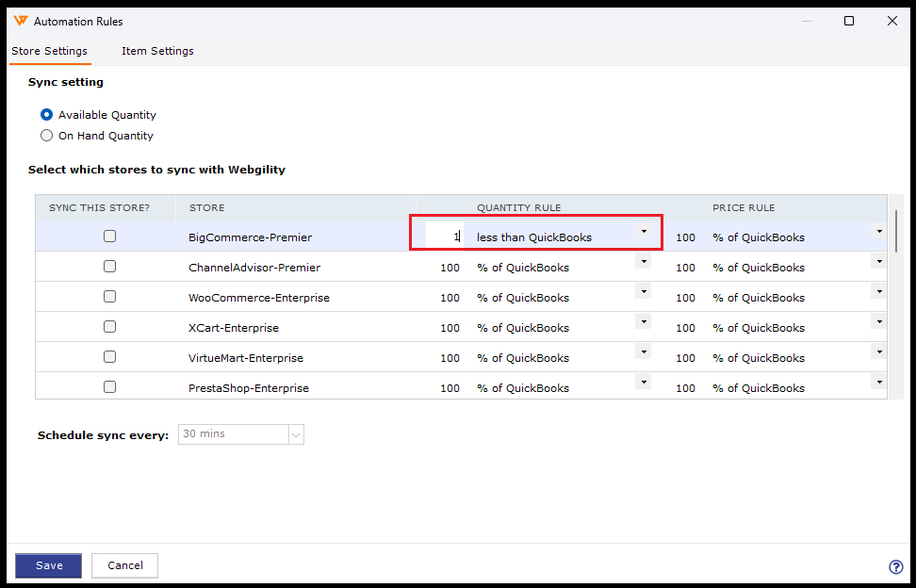Select Available Quantity radio button
Image resolution: width=916 pixels, height=588 pixels.
47,115
